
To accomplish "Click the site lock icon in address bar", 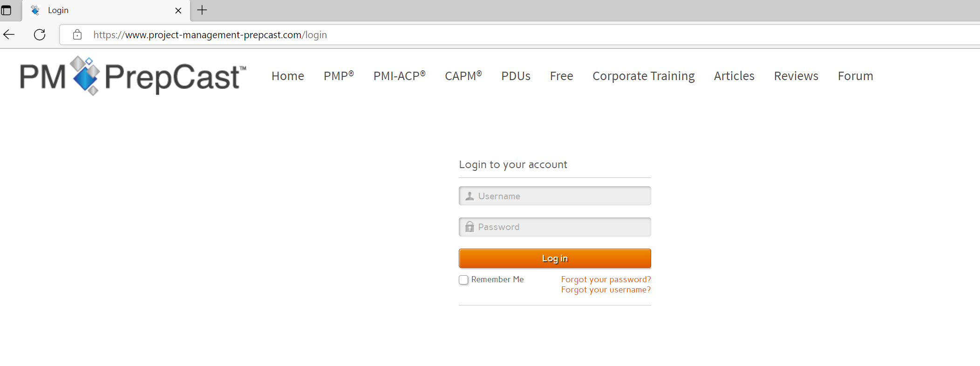I will 77,34.
